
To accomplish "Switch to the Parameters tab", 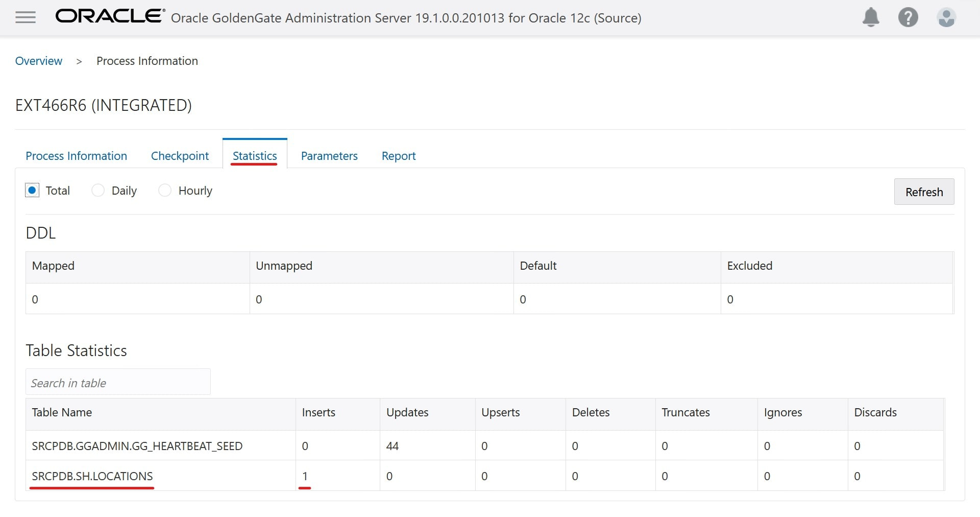I will click(329, 156).
